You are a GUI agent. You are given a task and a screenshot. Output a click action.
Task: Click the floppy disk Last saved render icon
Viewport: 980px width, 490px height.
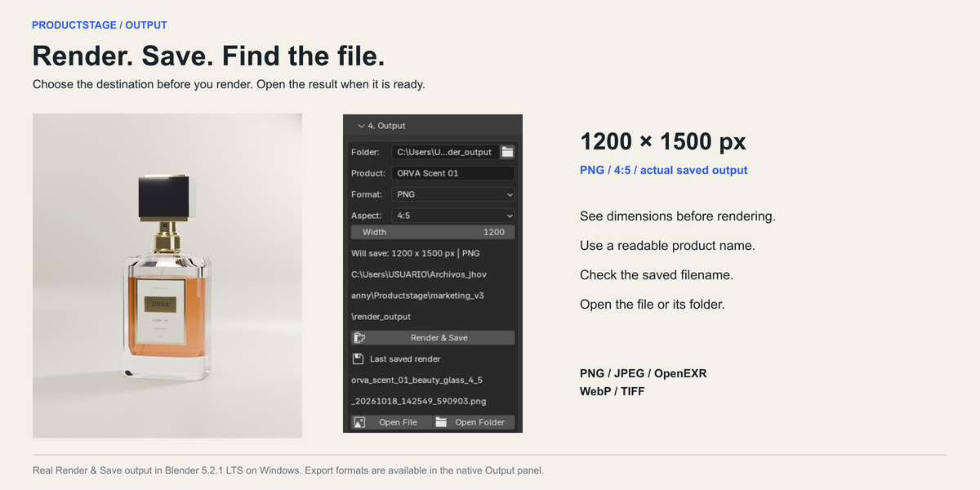tap(358, 359)
